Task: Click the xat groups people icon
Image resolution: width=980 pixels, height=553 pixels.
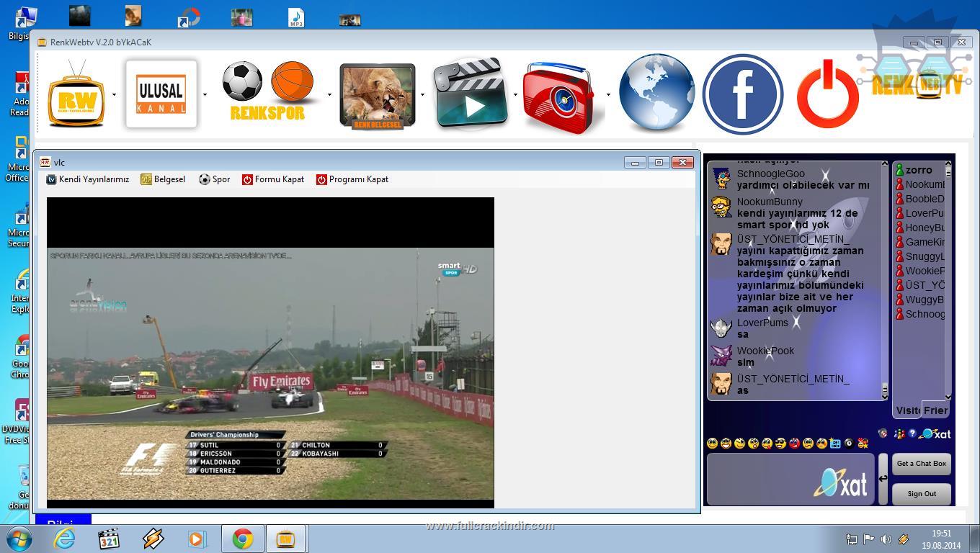Action: click(899, 433)
